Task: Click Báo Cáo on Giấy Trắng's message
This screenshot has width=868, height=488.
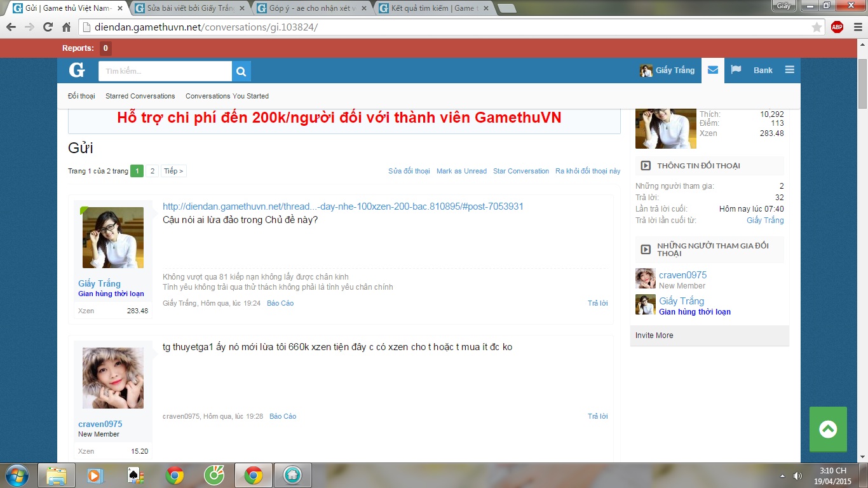Action: pyautogui.click(x=280, y=303)
